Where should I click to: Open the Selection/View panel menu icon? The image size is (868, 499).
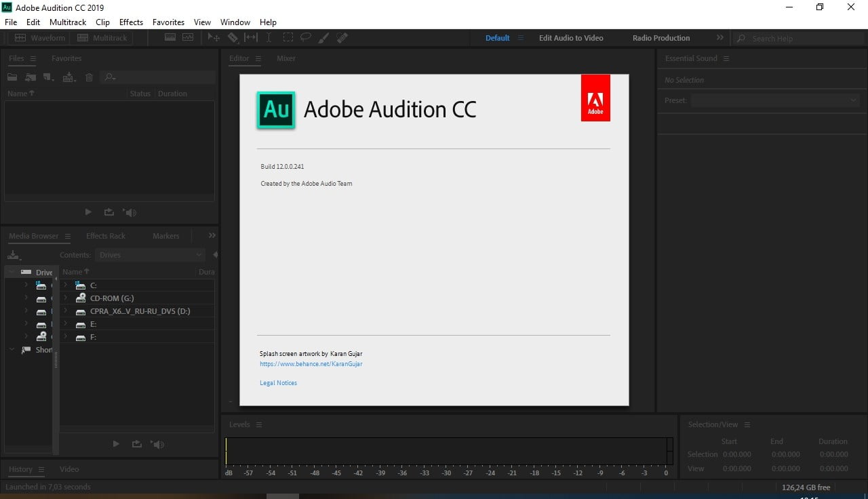click(747, 425)
